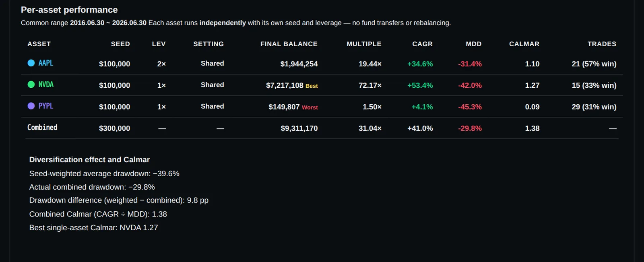Image resolution: width=644 pixels, height=262 pixels.
Task: Click the 0.09 Calmar value
Action: [x=532, y=107]
